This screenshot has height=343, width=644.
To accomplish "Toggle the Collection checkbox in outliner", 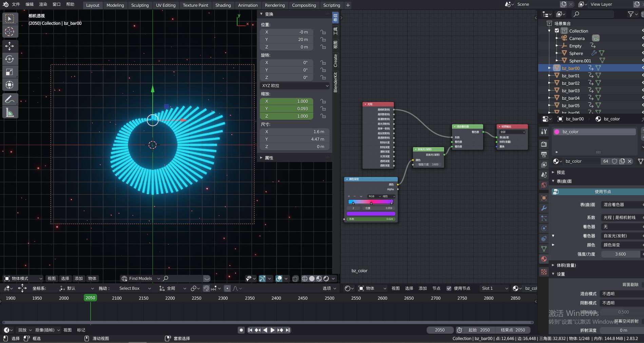I will [x=557, y=31].
